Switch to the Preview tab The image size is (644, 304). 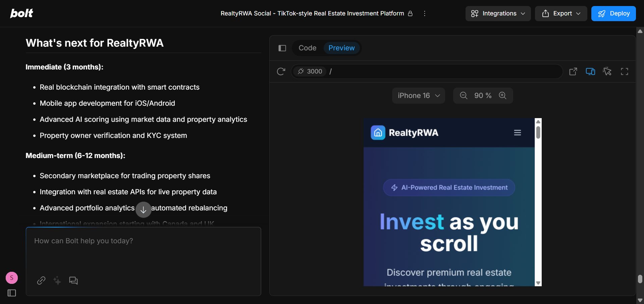[341, 48]
